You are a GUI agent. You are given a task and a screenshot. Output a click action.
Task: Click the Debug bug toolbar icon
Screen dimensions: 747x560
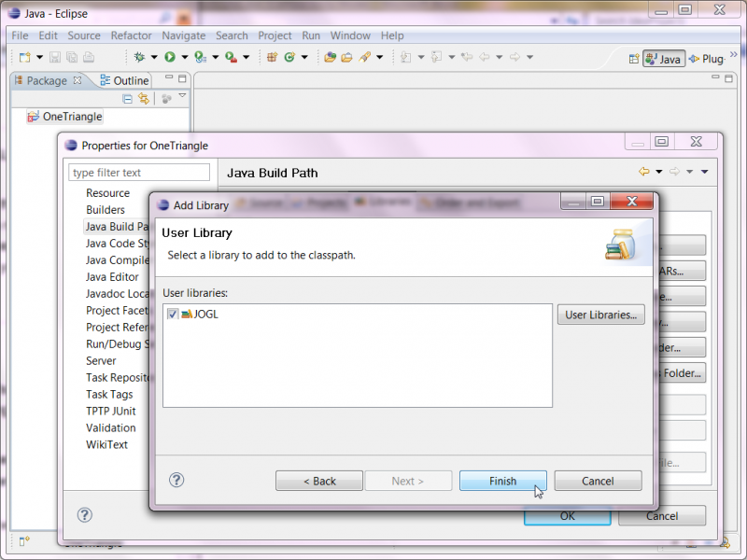pos(140,58)
